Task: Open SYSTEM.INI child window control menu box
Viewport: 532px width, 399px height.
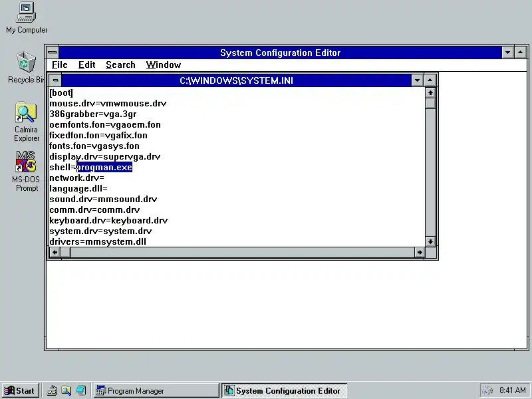Action: pyautogui.click(x=55, y=80)
